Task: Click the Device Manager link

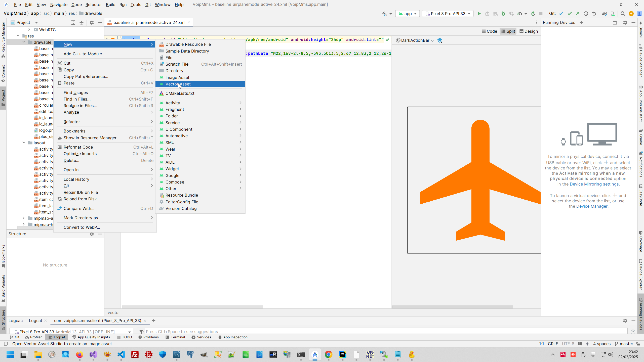Action: pyautogui.click(x=592, y=206)
